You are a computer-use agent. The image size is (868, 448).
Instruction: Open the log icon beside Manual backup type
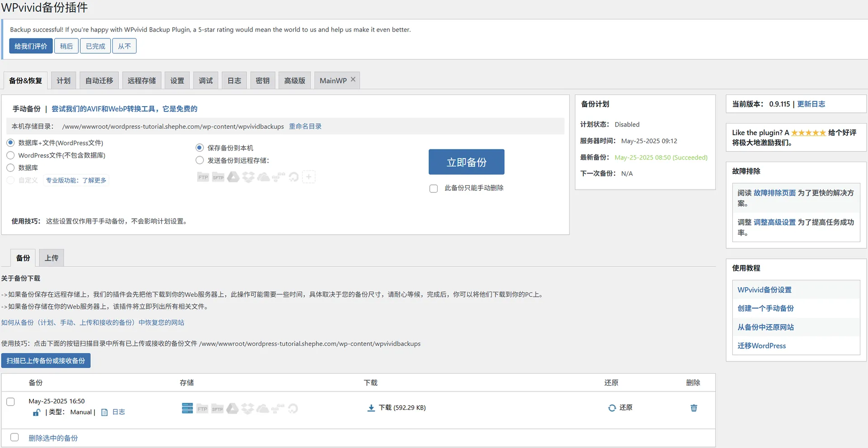point(104,412)
